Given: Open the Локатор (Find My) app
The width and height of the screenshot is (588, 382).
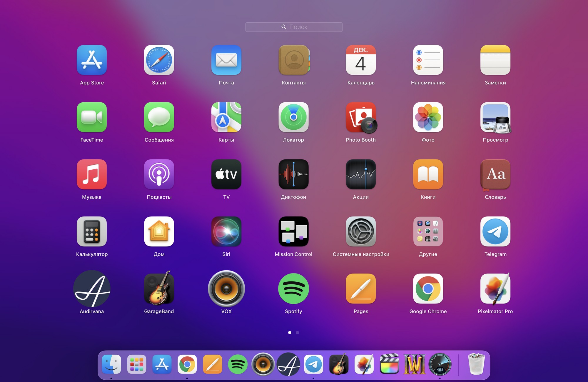Looking at the screenshot, I should 293,117.
